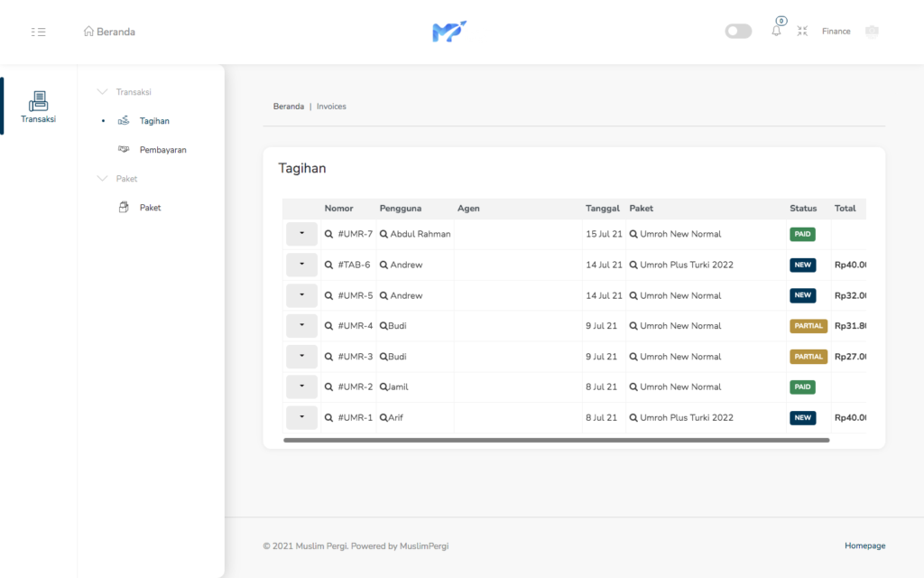Click the Tanggal column header
The image size is (924, 578).
[x=602, y=209]
